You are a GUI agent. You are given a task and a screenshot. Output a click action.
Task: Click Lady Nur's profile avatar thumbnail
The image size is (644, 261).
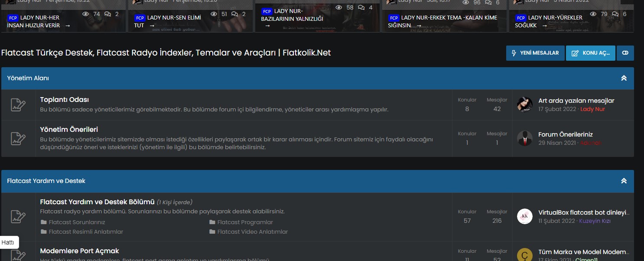[x=524, y=104]
